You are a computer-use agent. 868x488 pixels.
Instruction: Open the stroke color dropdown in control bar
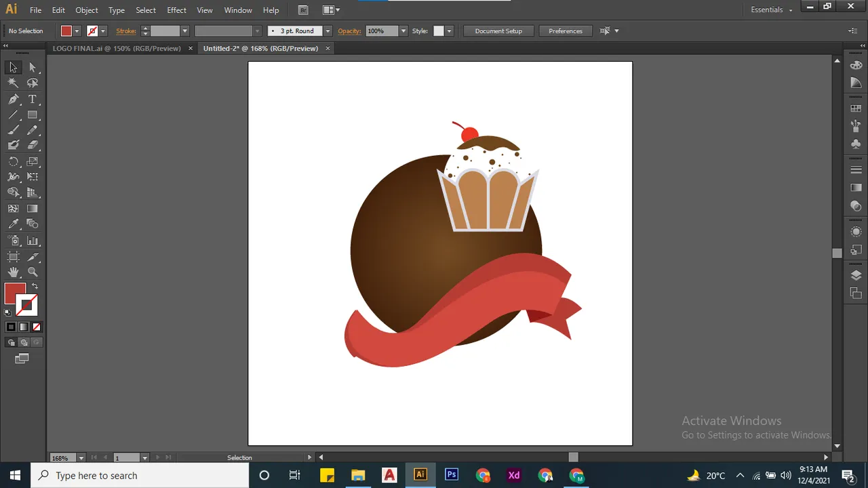103,31
